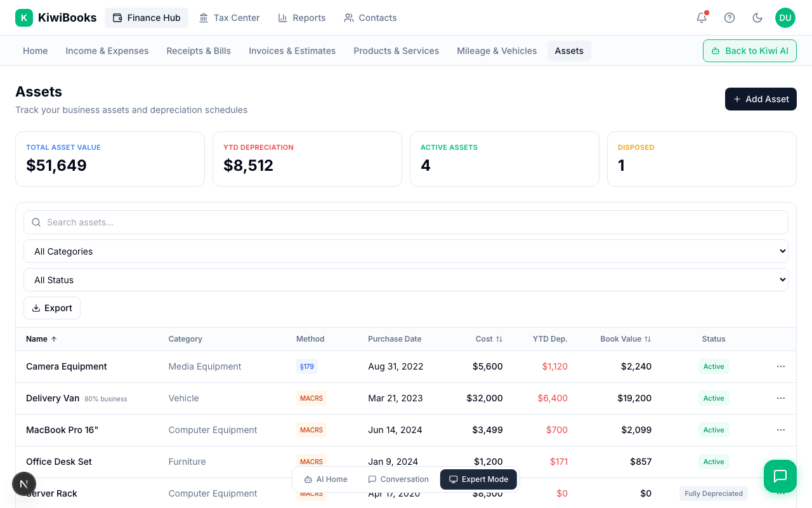Open options menu for Delivery Van row
The width and height of the screenshot is (812, 508).
point(781,398)
